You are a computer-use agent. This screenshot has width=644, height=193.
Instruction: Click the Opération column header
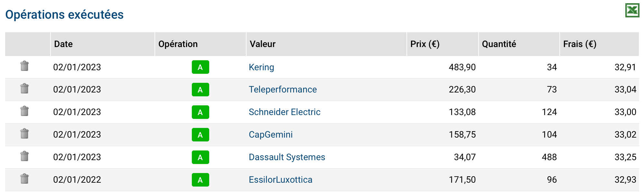[x=201, y=44]
